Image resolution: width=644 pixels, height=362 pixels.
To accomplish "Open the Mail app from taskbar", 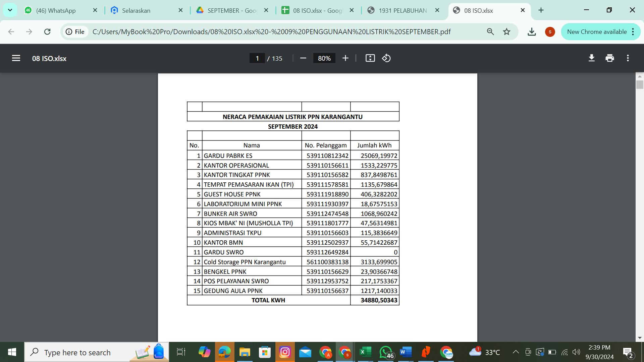I will point(305,352).
